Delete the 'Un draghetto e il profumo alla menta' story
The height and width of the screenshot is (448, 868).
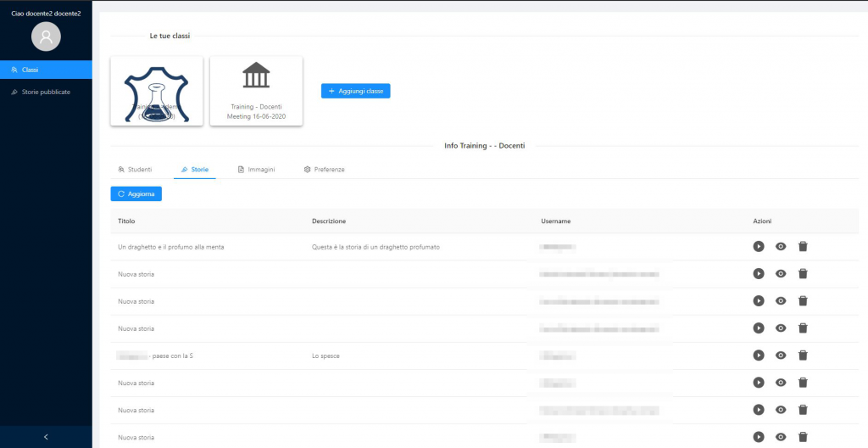click(x=803, y=246)
